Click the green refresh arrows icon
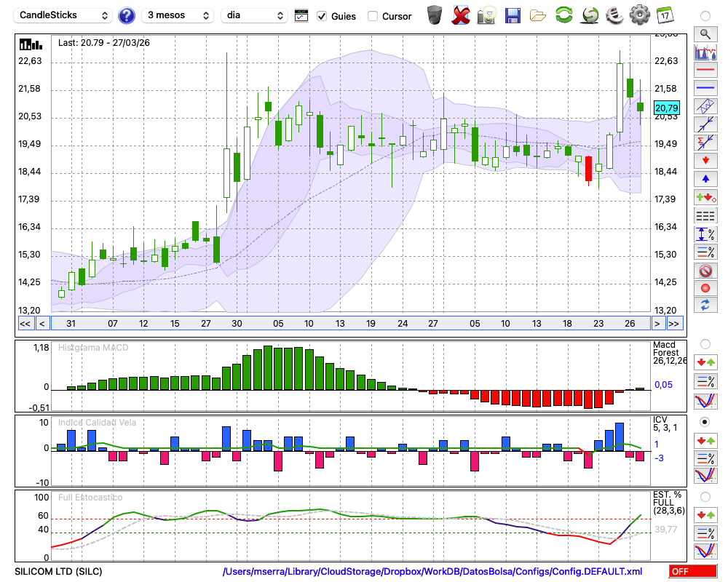Screen dimensions: 728x582 pos(563,15)
